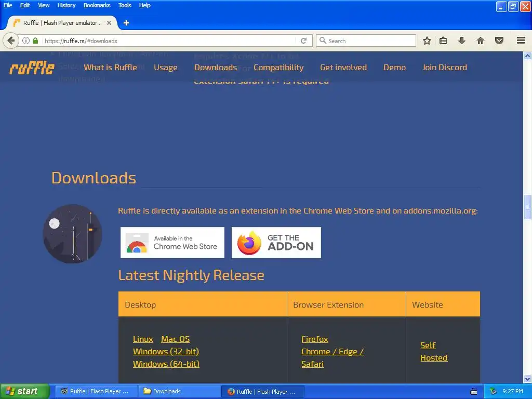Go to the home page icon
Screen dimensions: 532x399
[x=480, y=41]
